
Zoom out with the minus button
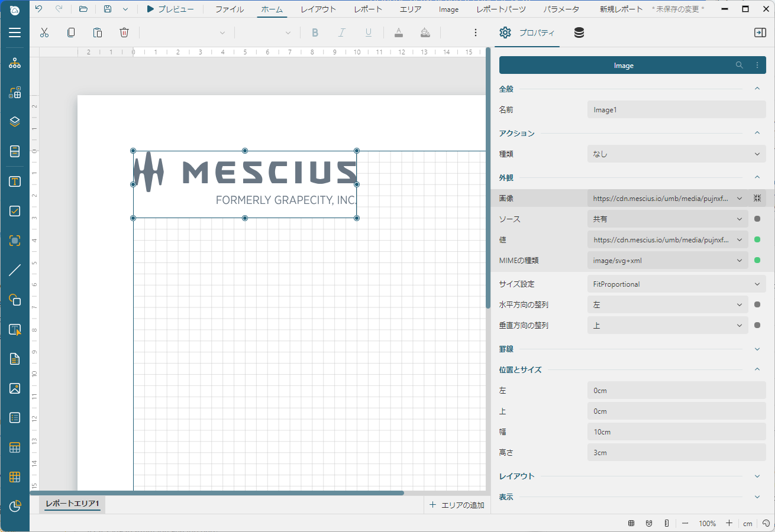pyautogui.click(x=685, y=523)
